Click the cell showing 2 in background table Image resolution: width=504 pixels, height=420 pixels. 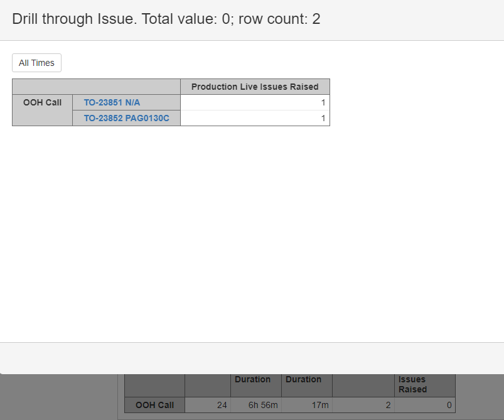(363, 405)
